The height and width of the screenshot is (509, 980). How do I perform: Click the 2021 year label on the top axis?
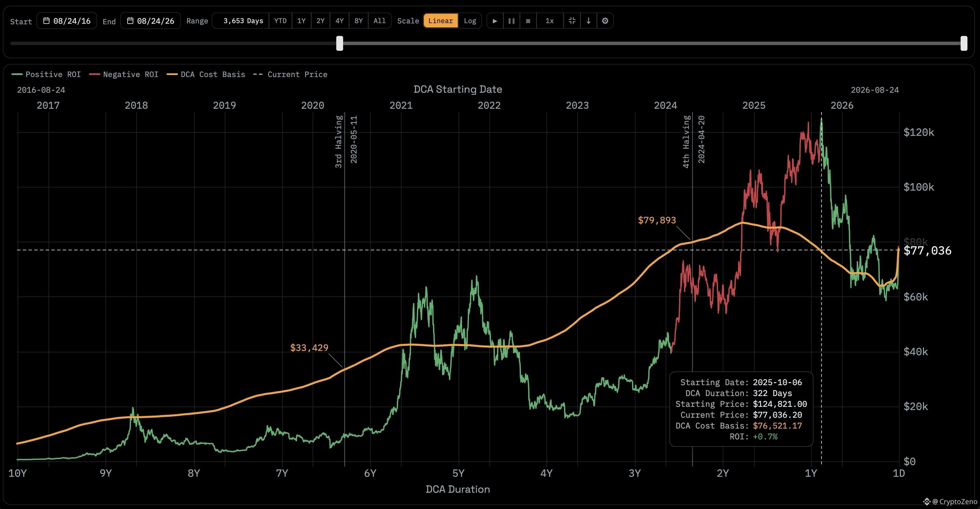401,106
